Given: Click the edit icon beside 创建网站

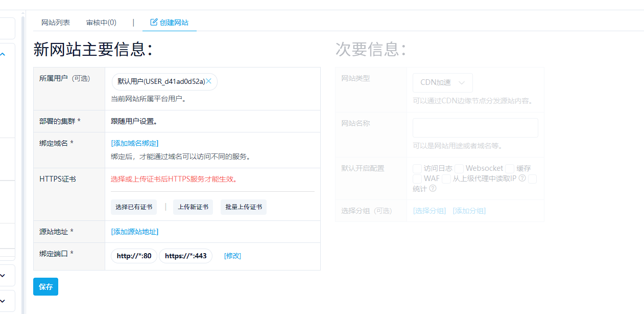Looking at the screenshot, I should [x=154, y=22].
